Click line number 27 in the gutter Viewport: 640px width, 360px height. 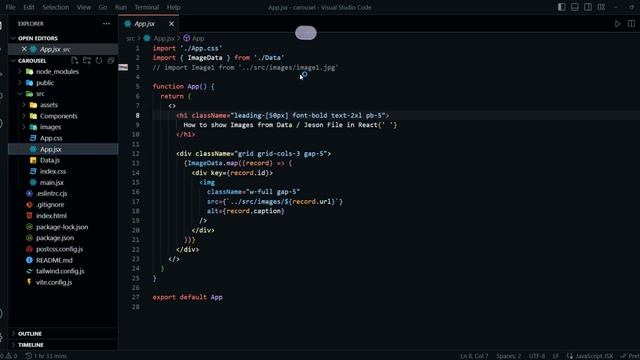tap(136, 297)
